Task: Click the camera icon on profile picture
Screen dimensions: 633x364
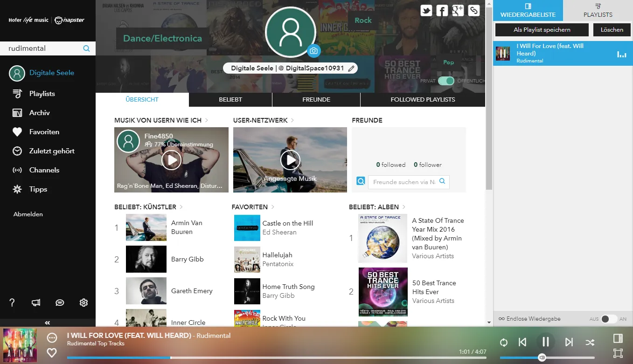Action: click(x=314, y=51)
